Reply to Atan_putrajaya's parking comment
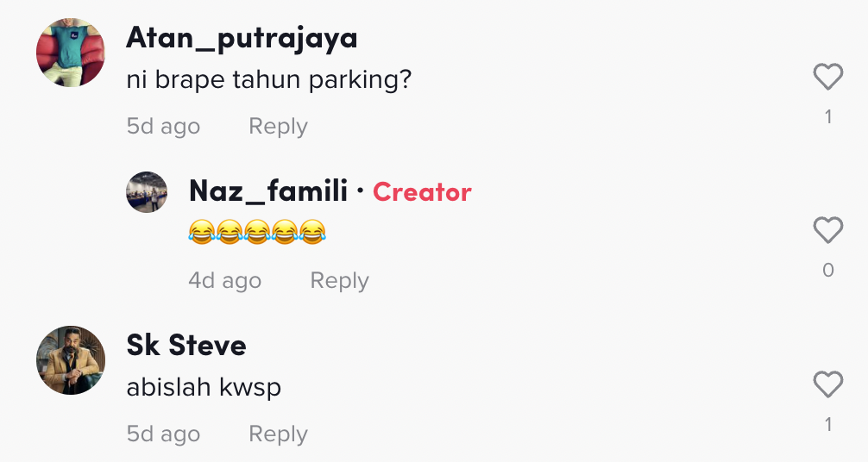 click(x=278, y=126)
